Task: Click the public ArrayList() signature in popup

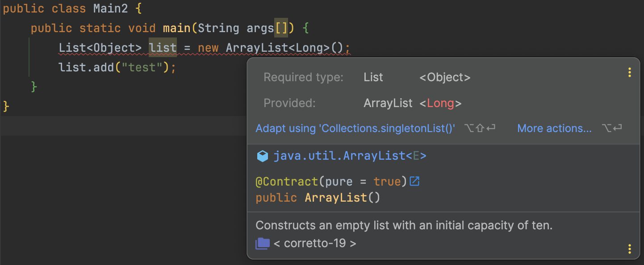Action: pos(318,198)
